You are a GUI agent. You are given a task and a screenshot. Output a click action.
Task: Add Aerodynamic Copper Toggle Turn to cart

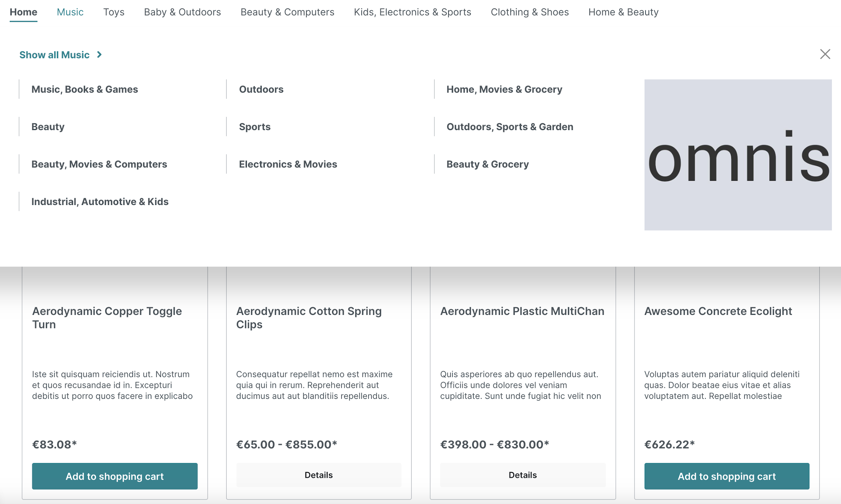tap(114, 476)
